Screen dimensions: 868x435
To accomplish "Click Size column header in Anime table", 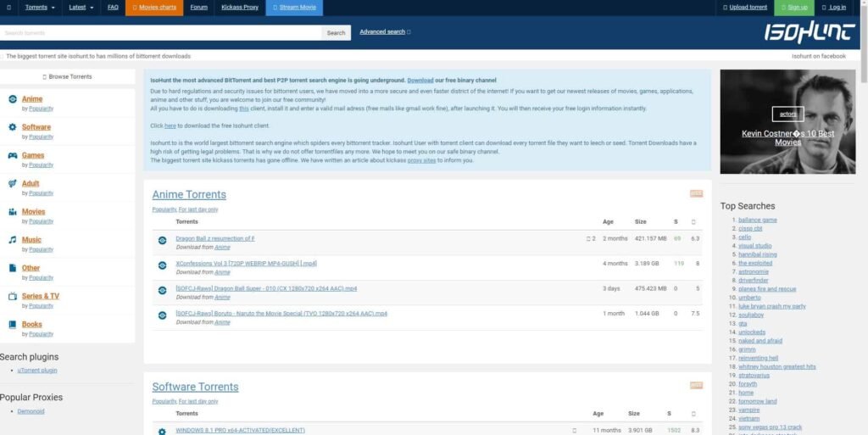I will [x=641, y=221].
